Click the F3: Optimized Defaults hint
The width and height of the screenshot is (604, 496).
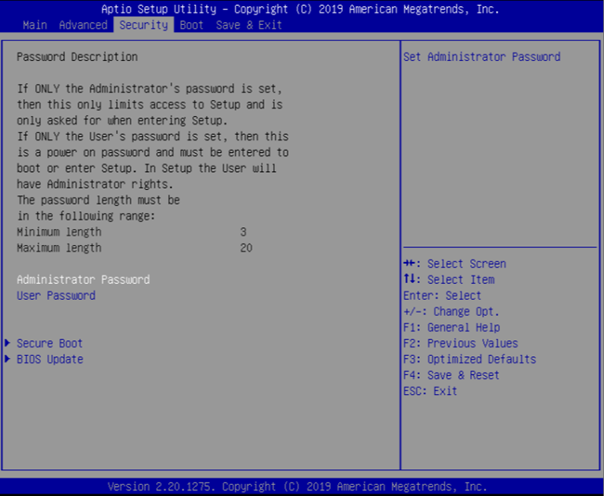(469, 359)
